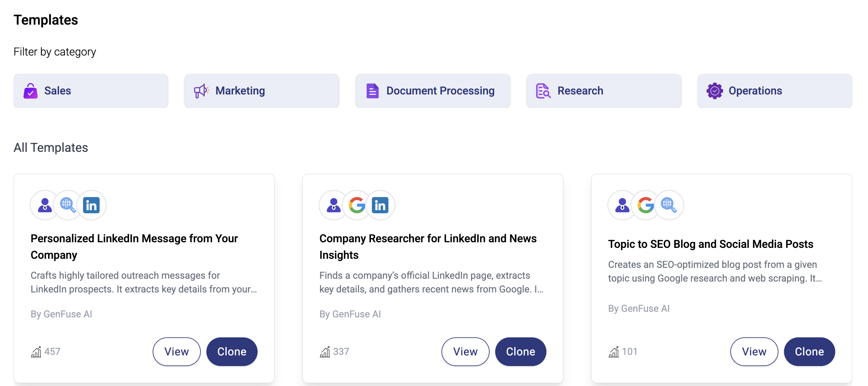Viewport: 868px width, 386px height.
Task: Click the LinkedIn icon on the Personalized LinkedIn Message card
Action: point(91,205)
